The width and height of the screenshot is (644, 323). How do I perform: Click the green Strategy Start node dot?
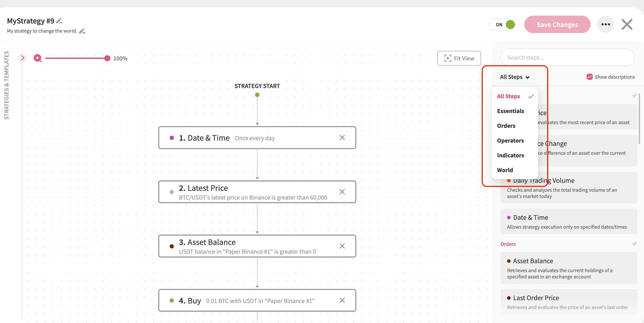tap(257, 95)
